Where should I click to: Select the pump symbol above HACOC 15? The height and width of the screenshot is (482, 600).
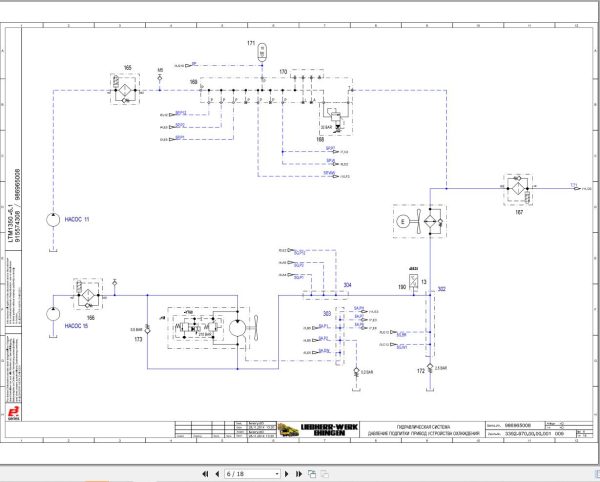(53, 314)
